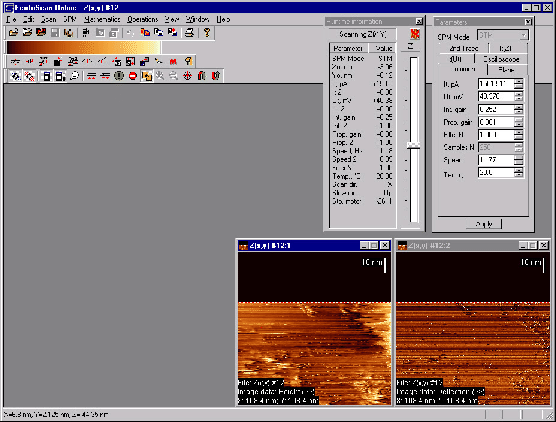
Task: Click the red crosshair target icon
Action: (188, 76)
